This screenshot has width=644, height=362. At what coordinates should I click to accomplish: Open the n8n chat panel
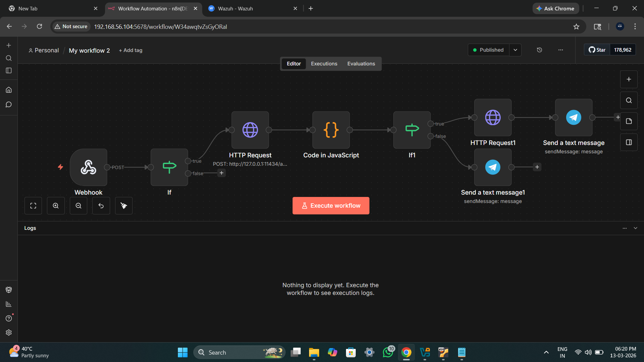pos(9,105)
